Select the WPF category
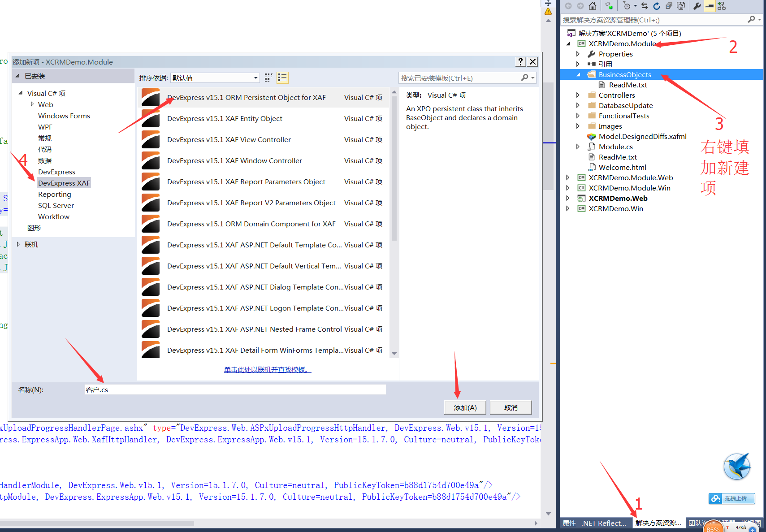 tap(45, 127)
